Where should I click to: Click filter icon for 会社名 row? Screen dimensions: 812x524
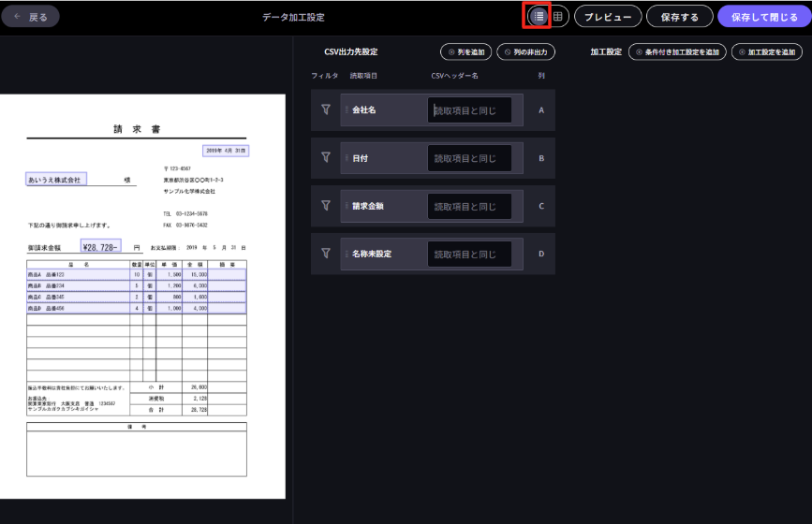326,110
